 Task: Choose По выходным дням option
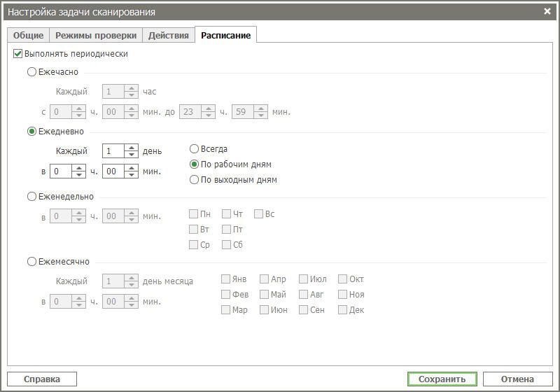(195, 180)
